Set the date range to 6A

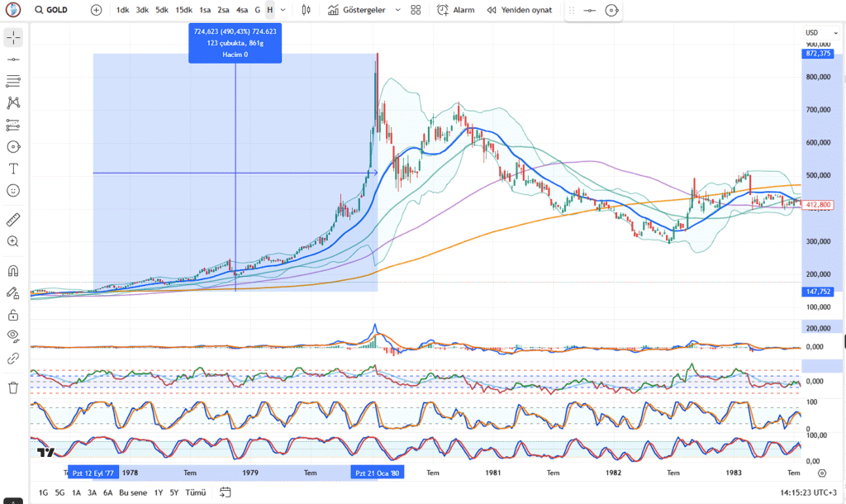pos(108,492)
